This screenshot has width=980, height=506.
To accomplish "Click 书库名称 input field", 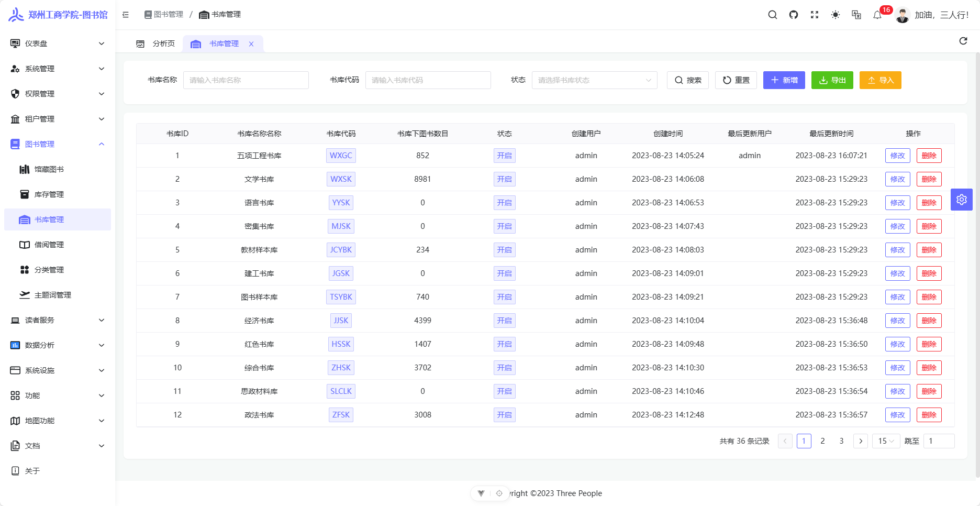I will tap(246, 80).
